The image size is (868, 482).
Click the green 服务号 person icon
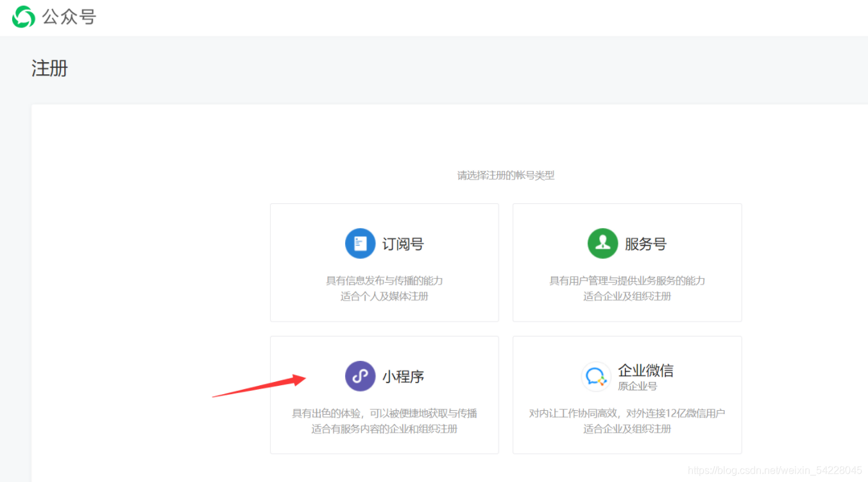(x=602, y=244)
